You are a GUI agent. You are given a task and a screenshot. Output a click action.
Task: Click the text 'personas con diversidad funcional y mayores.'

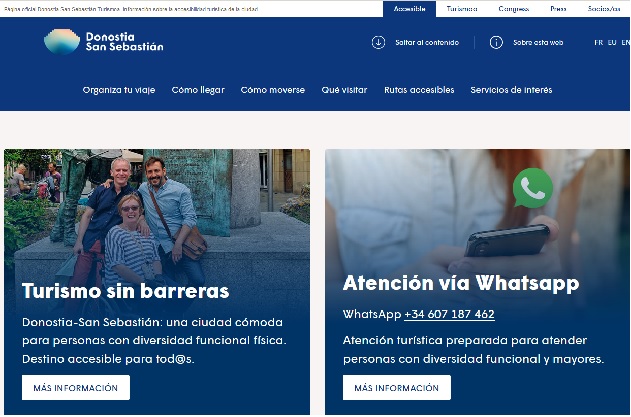(473, 359)
